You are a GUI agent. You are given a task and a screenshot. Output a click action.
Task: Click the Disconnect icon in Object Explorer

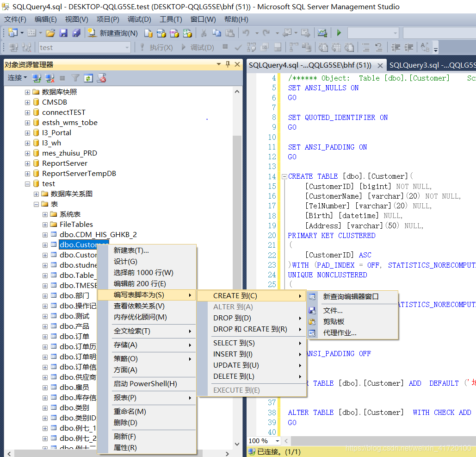click(x=50, y=78)
